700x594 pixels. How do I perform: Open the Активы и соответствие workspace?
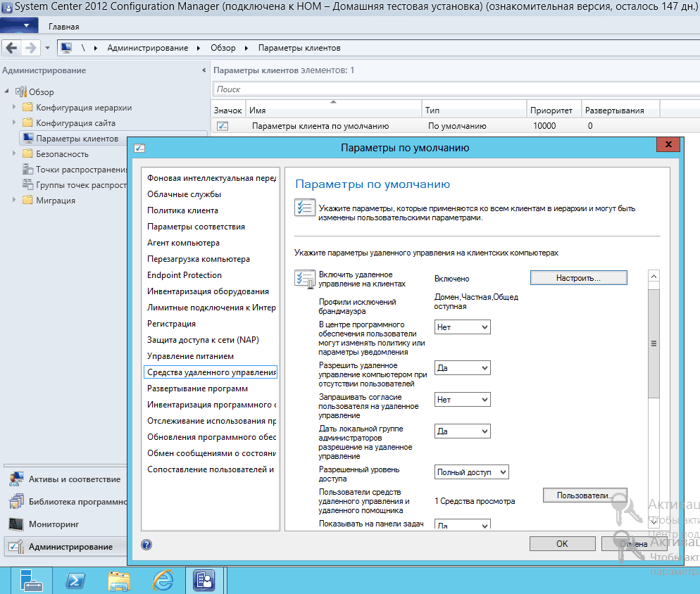(x=65, y=479)
